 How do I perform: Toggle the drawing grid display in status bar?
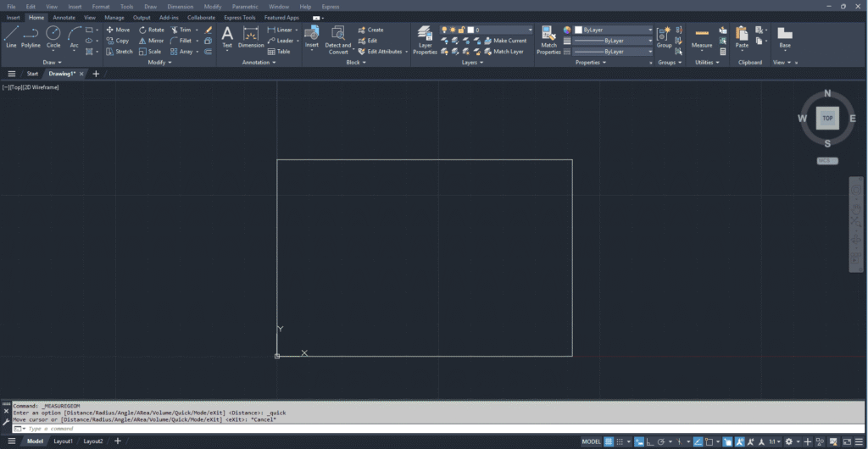point(609,442)
